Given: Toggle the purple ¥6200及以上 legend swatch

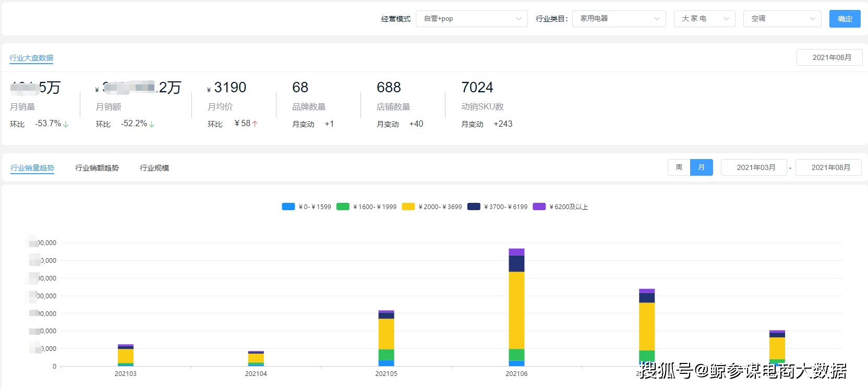Looking at the screenshot, I should (x=539, y=207).
